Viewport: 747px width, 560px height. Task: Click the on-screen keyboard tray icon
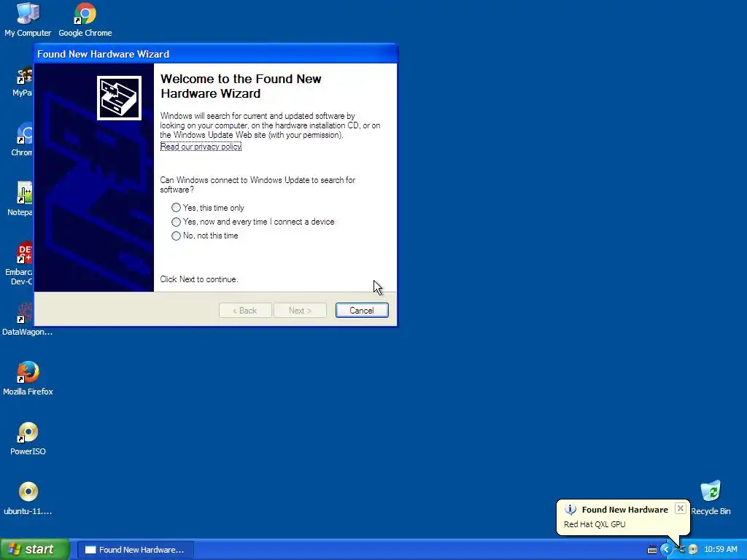[651, 550]
